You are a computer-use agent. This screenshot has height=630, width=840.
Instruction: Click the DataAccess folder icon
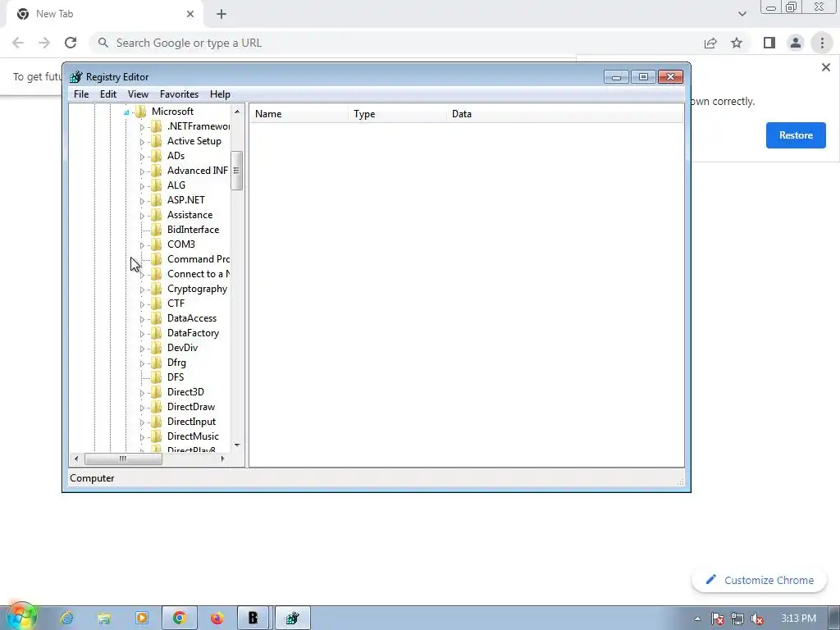157,318
